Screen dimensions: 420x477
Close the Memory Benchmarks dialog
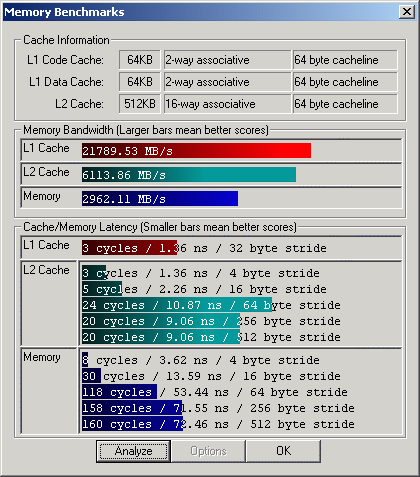pyautogui.click(x=407, y=12)
